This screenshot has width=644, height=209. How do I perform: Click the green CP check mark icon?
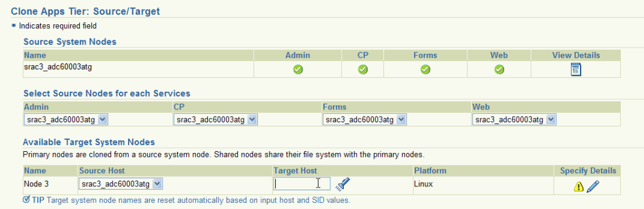pos(362,70)
